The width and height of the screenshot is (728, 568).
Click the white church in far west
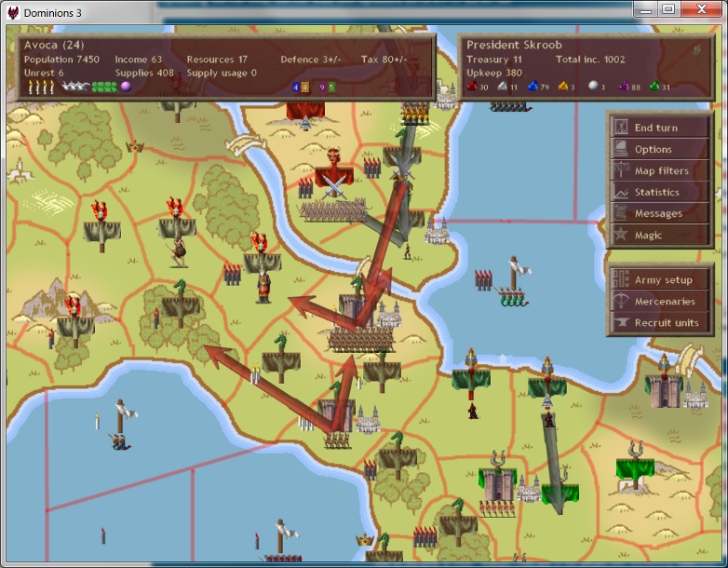(20, 169)
